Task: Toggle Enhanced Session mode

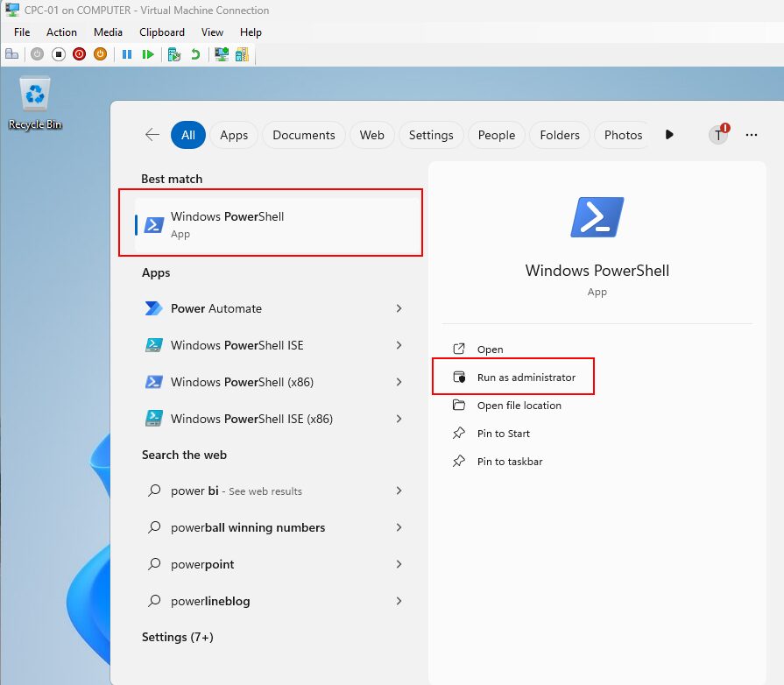Action: click(222, 53)
